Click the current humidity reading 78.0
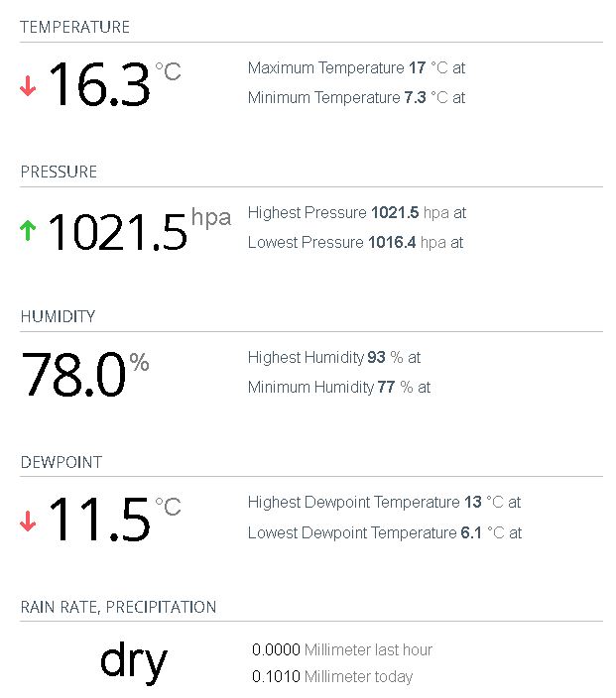The width and height of the screenshot is (616, 698). pos(74,375)
